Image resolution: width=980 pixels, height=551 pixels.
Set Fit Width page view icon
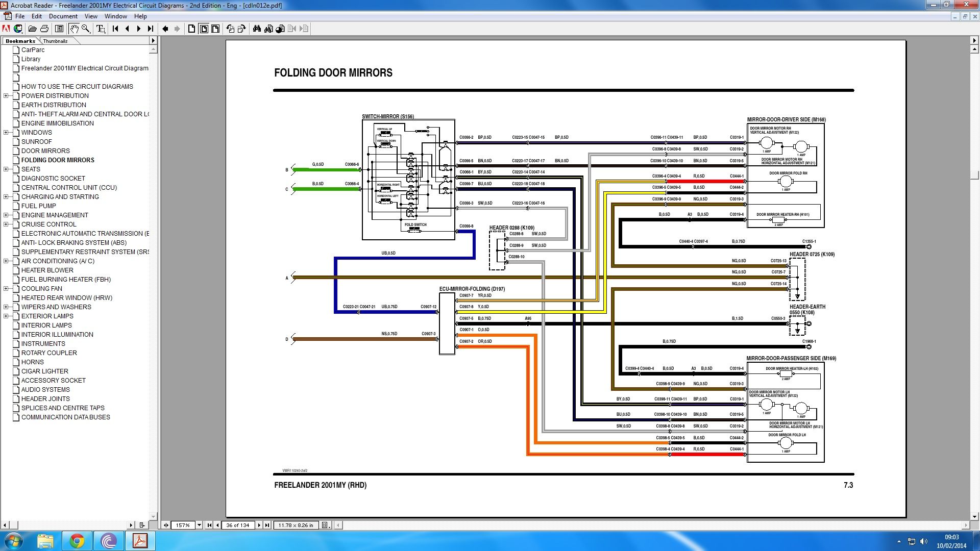(x=215, y=29)
